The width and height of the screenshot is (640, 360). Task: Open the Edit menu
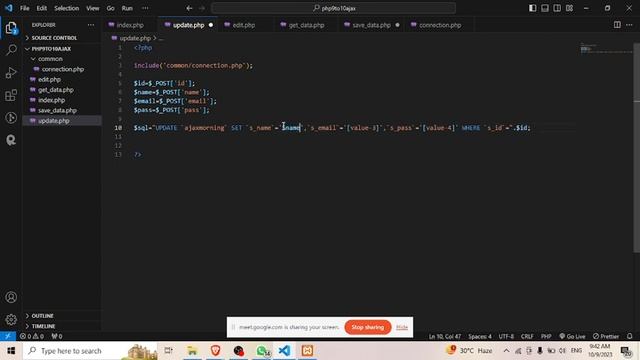coord(41,8)
